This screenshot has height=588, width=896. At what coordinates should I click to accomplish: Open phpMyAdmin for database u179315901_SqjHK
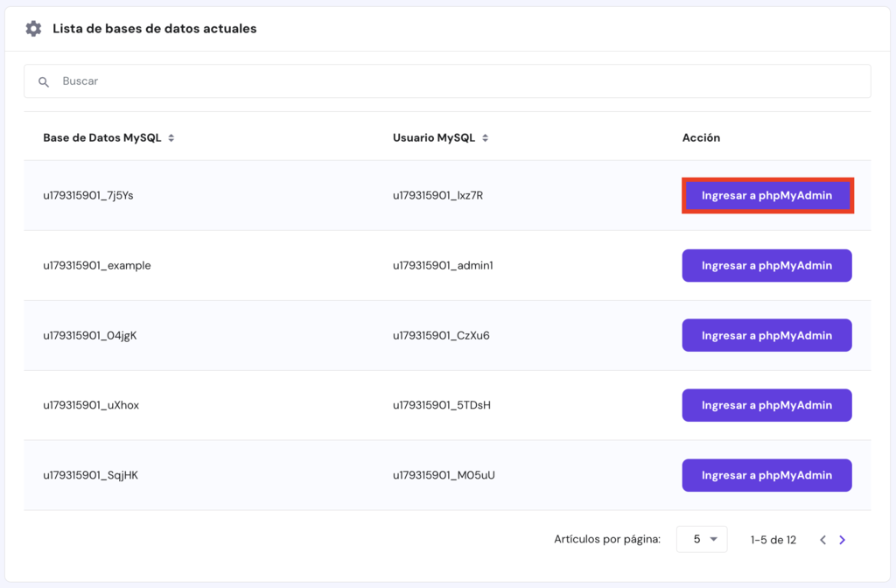(766, 475)
